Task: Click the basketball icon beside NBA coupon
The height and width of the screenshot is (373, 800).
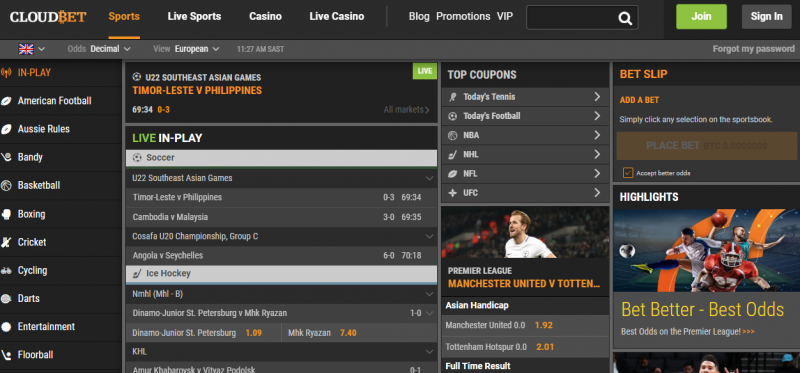Action: click(453, 136)
